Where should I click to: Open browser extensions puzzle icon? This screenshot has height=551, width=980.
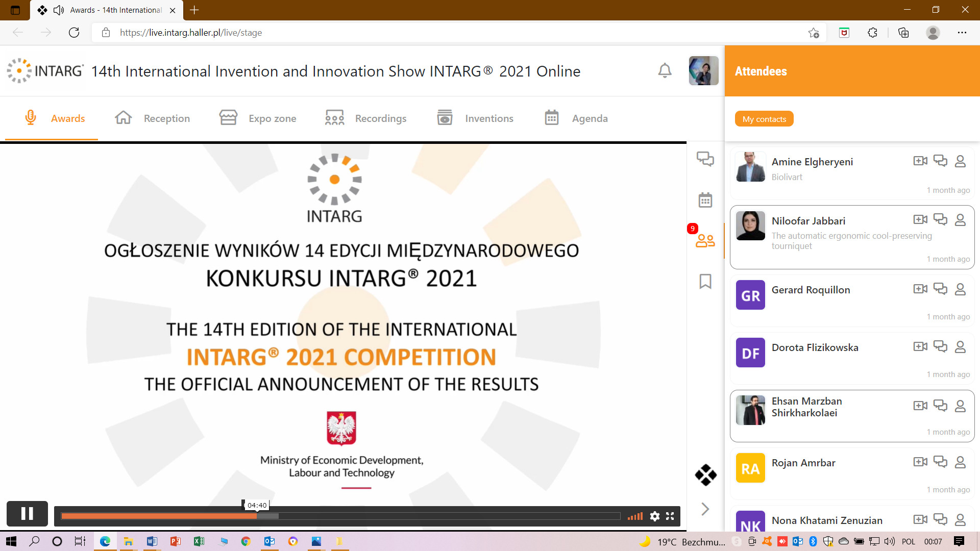pos(873,33)
